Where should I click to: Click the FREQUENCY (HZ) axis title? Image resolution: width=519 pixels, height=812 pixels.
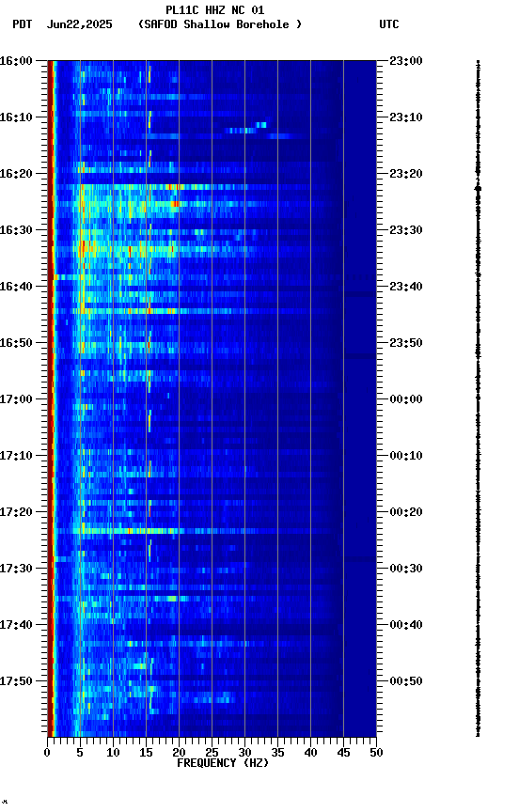[x=223, y=763]
